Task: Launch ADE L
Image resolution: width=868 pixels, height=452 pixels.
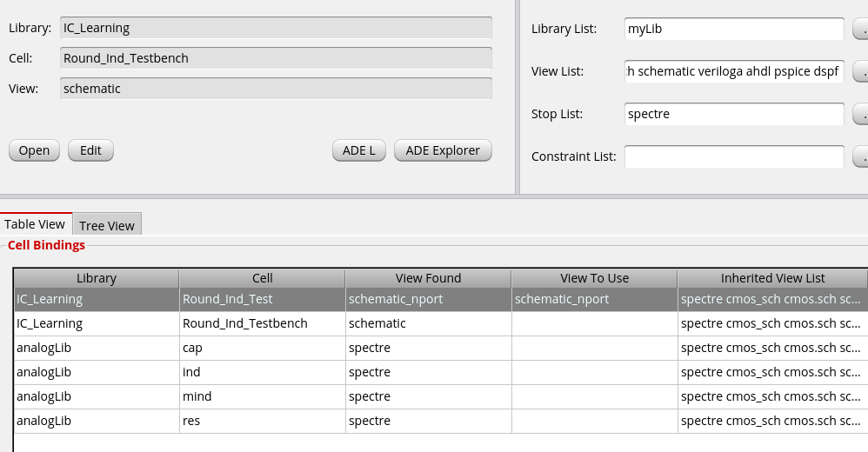Action: click(358, 150)
